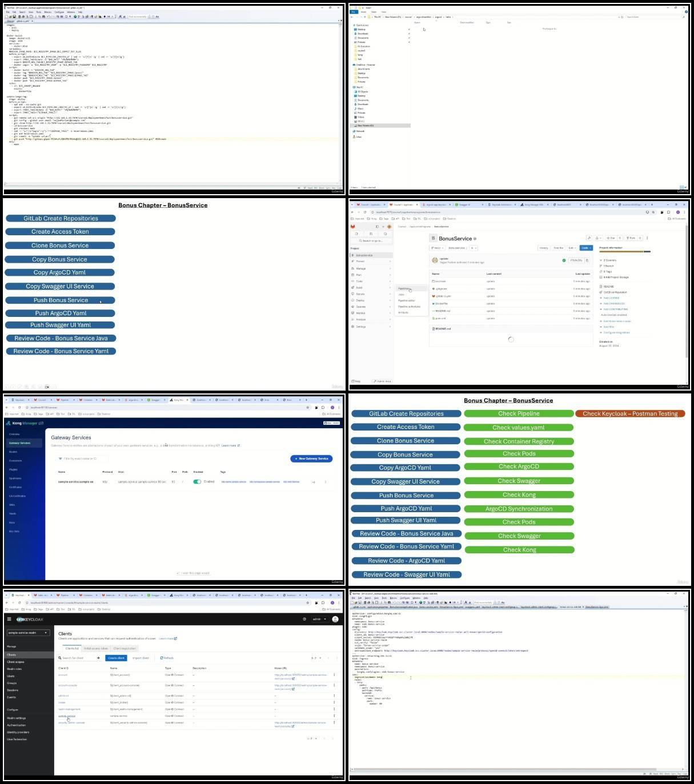694x784 pixels.
Task: Open Realm settings in Keycloak sidebar
Action: tap(16, 718)
